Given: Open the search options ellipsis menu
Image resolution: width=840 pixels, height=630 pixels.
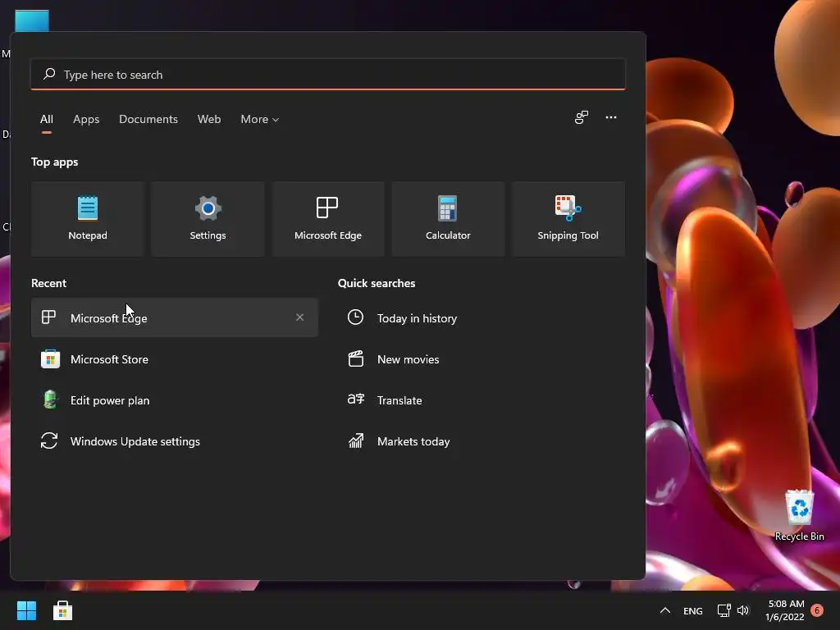Looking at the screenshot, I should [x=610, y=117].
